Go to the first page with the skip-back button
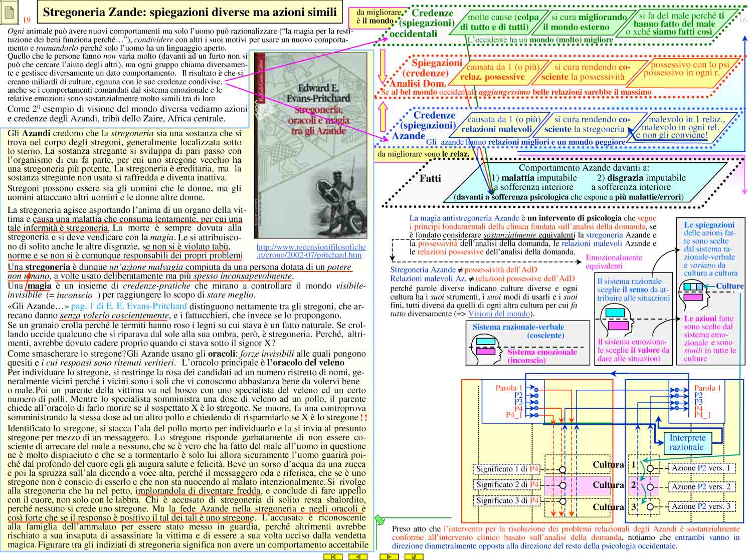This screenshot has width=752, height=560. pyautogui.click(x=333, y=556)
